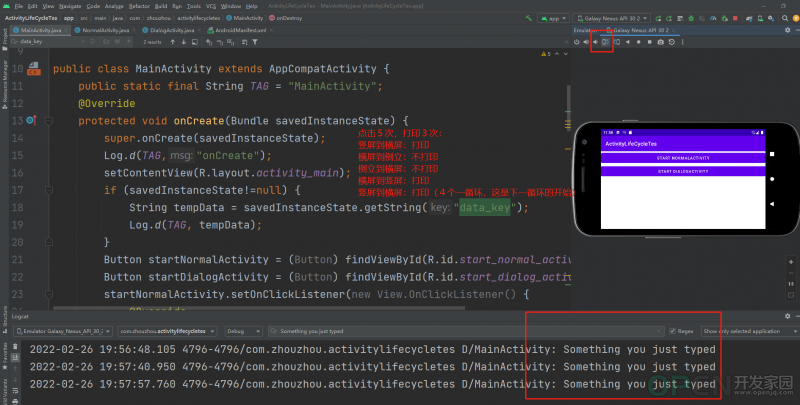The width and height of the screenshot is (800, 405).
Task: Open the VCS menu
Action: point(211,6)
